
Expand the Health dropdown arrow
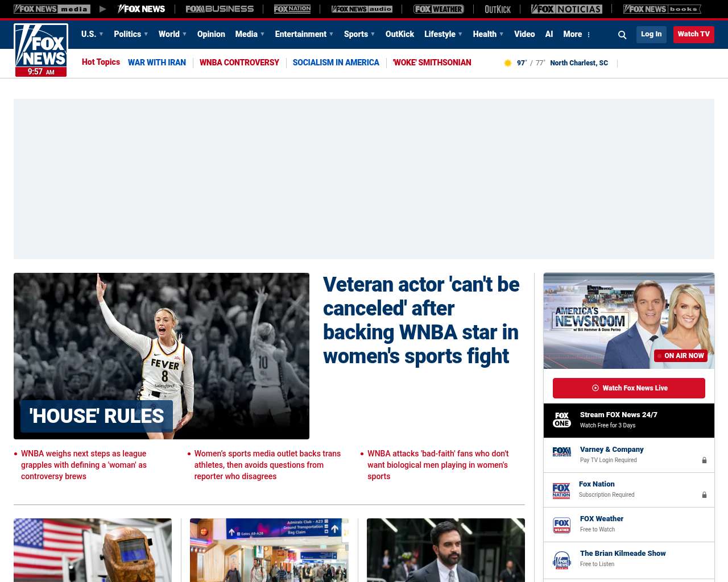pyautogui.click(x=502, y=34)
